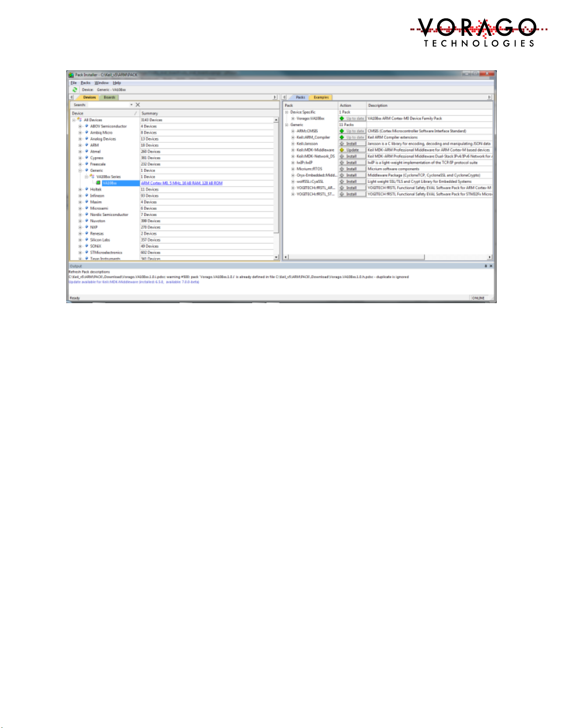Close the Output panel

click(491, 266)
